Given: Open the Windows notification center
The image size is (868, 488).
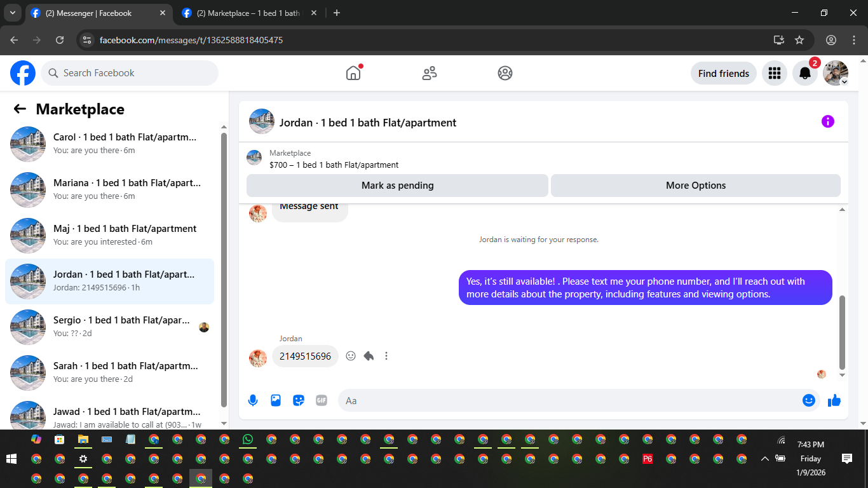Looking at the screenshot, I should coord(846,459).
